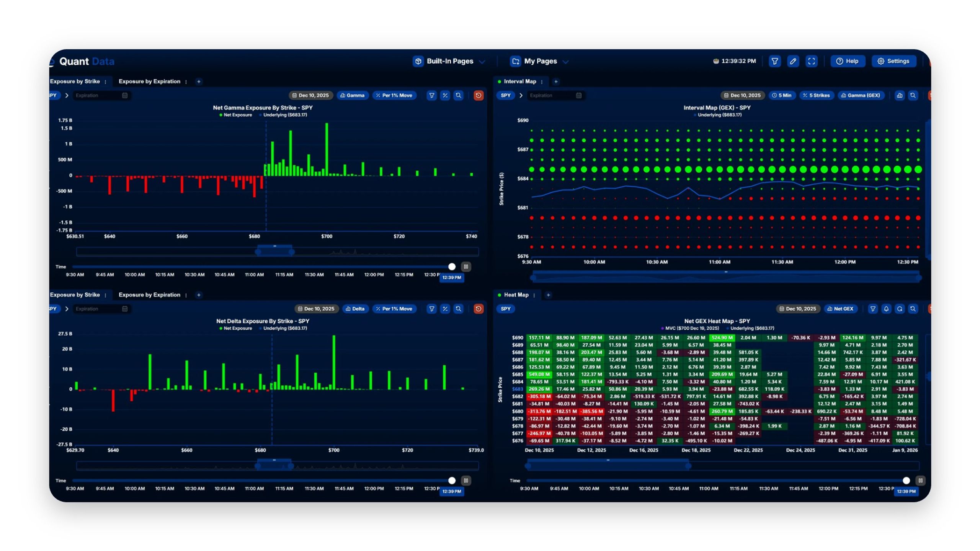Toggle Per 1% Move in Delta panel

point(394,309)
